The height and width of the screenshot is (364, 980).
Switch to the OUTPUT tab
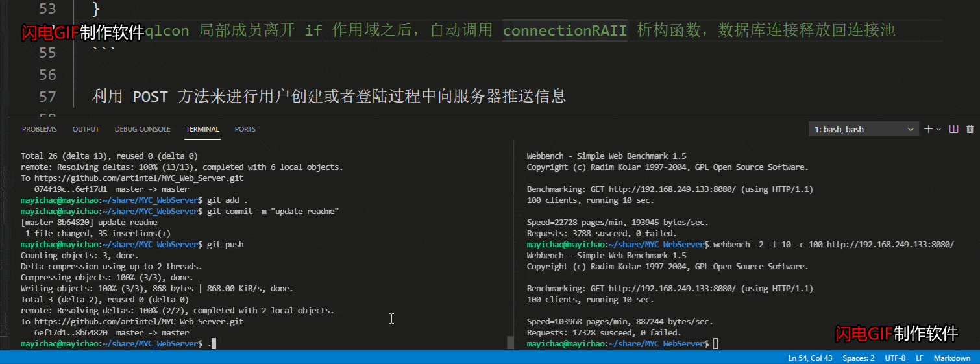point(86,129)
